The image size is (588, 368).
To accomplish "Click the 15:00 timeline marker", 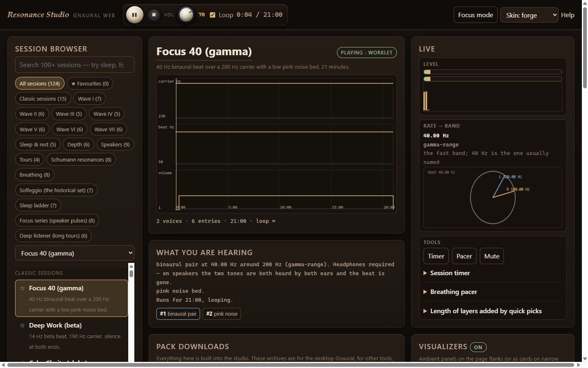I will pos(337,207).
